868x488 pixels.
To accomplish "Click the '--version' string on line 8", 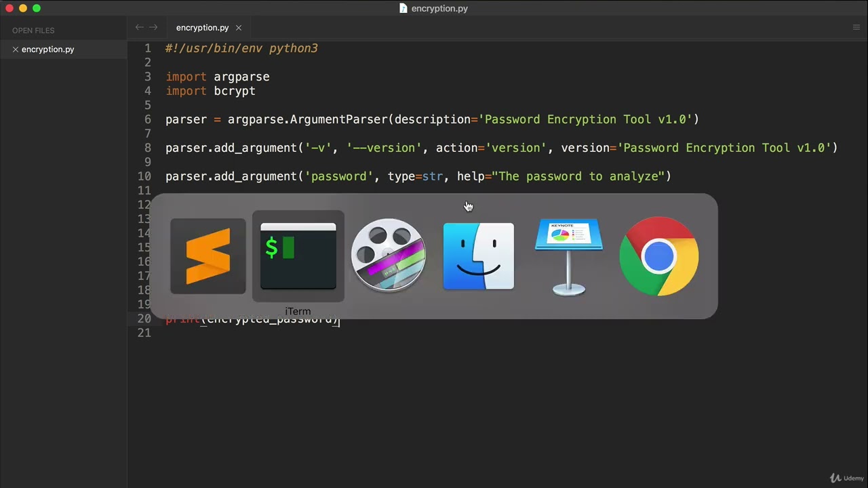I will [x=384, y=148].
